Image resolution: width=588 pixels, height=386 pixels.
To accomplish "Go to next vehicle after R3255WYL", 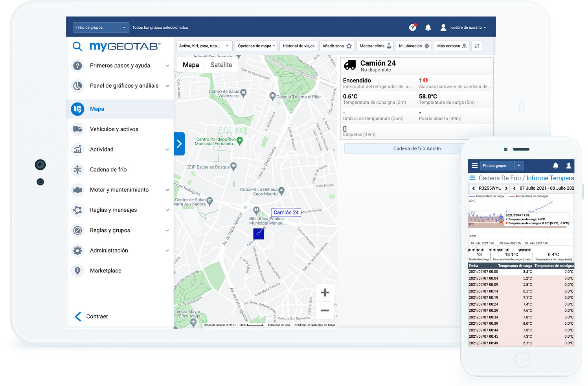I will tap(506, 188).
